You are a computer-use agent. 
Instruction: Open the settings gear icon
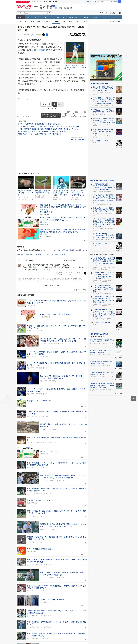(x=120, y=13)
